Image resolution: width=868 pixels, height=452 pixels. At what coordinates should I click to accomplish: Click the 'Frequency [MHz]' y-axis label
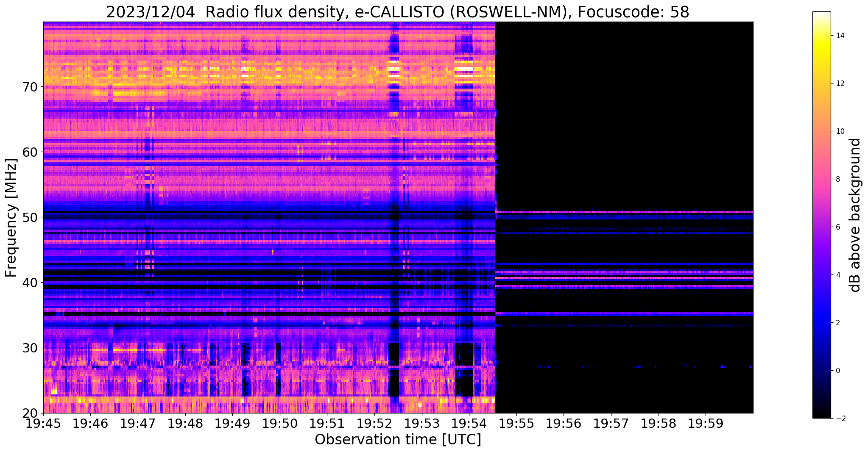(11, 218)
